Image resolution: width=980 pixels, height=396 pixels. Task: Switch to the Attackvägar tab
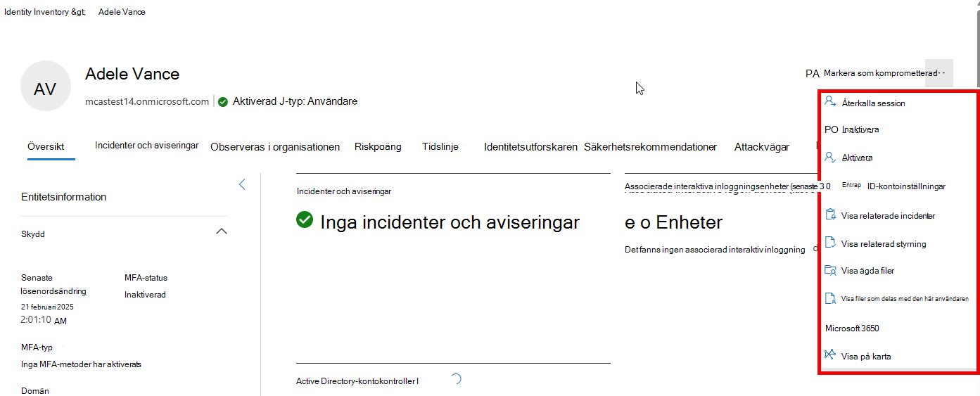(762, 146)
